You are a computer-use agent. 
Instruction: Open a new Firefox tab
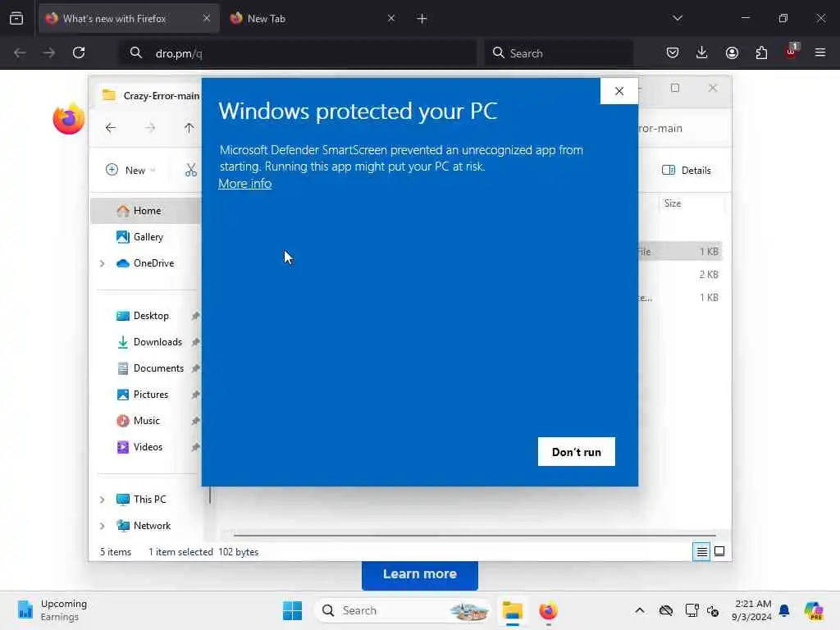(x=422, y=19)
